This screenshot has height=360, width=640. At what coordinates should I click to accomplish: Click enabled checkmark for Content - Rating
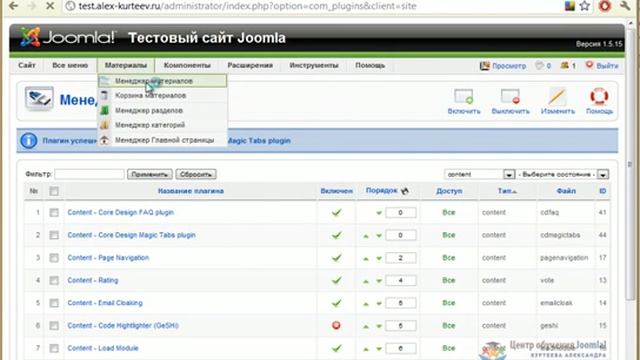tap(336, 280)
